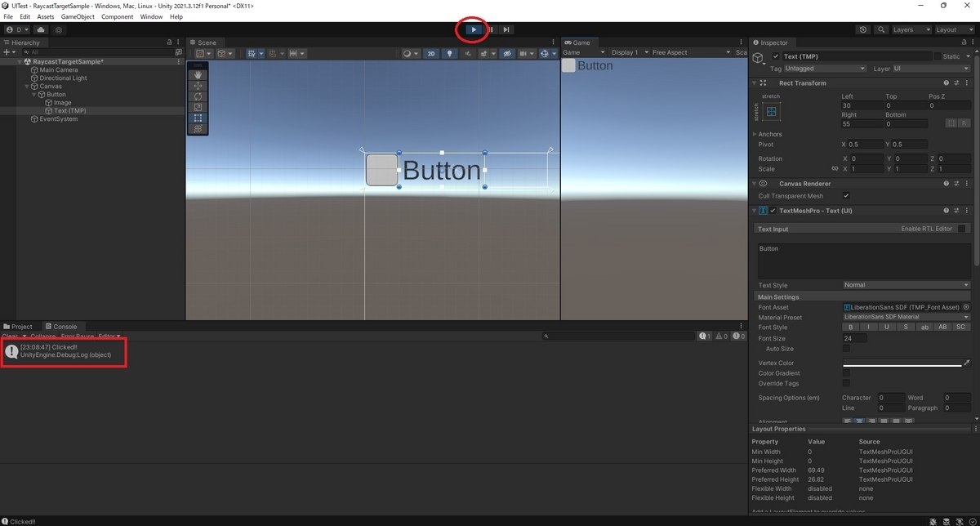Switch to the Project tab
The image size is (980, 526).
[18, 327]
